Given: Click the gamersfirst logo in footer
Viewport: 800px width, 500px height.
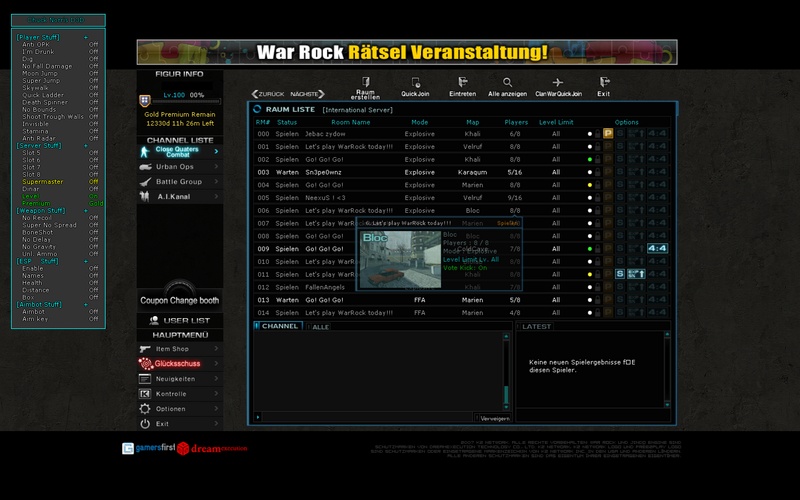Looking at the screenshot, I should pyautogui.click(x=149, y=448).
